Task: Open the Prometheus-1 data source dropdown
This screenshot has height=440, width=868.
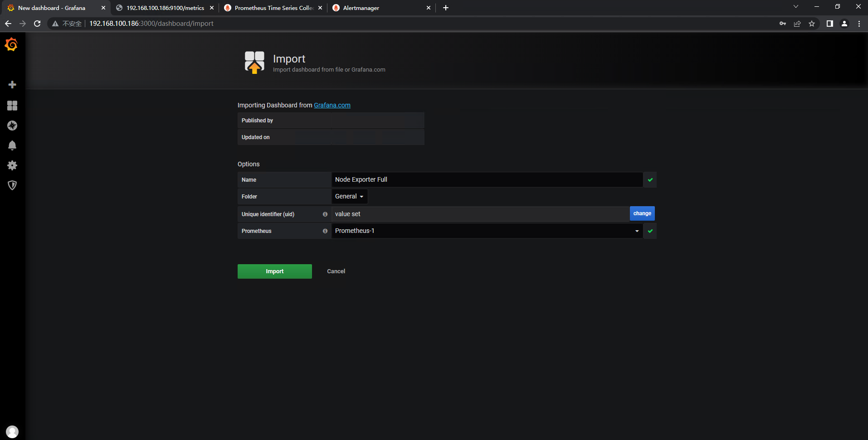Action: coord(487,231)
